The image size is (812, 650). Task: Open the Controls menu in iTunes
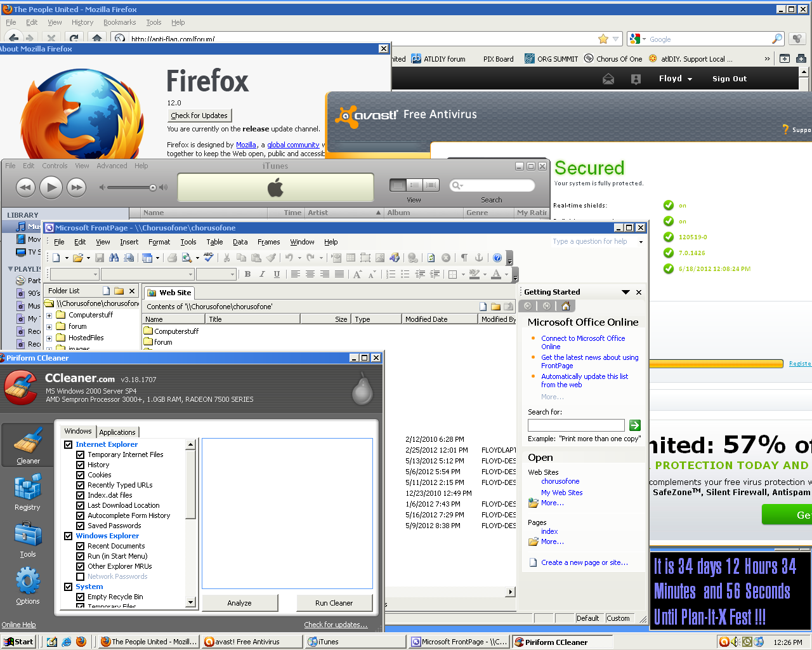coord(55,166)
